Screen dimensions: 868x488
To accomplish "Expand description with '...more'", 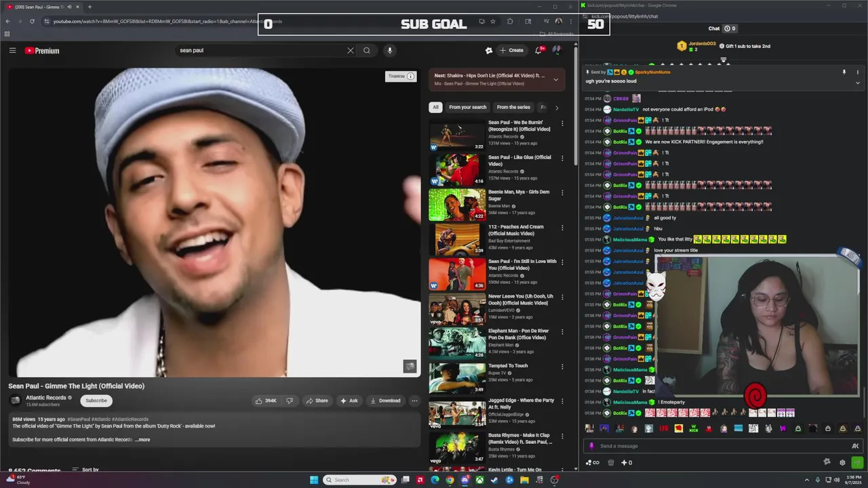I will (x=142, y=440).
